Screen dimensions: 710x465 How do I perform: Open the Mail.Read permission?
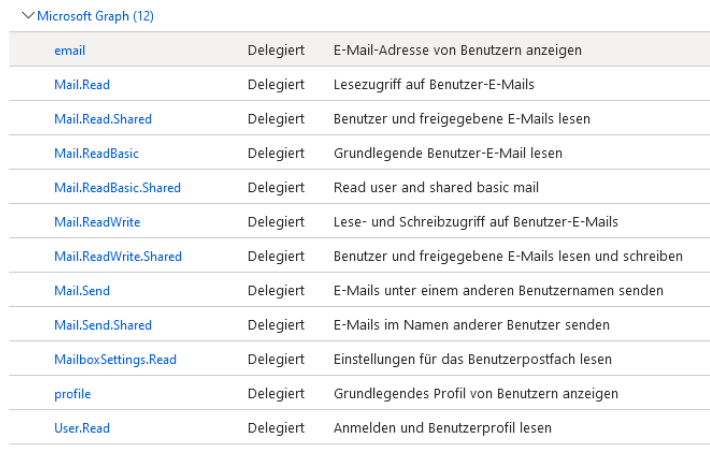tap(82, 84)
